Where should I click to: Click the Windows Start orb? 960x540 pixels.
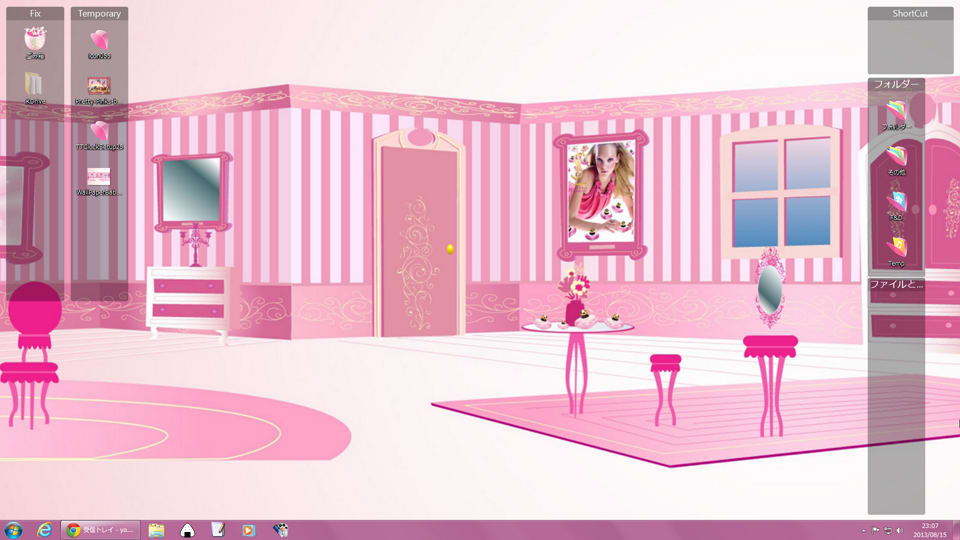[x=14, y=530]
